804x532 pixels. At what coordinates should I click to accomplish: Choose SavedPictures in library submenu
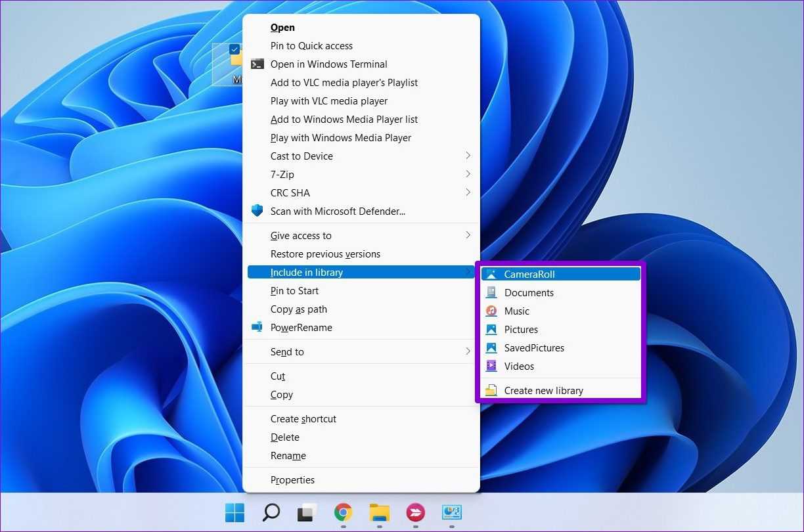[x=534, y=348]
